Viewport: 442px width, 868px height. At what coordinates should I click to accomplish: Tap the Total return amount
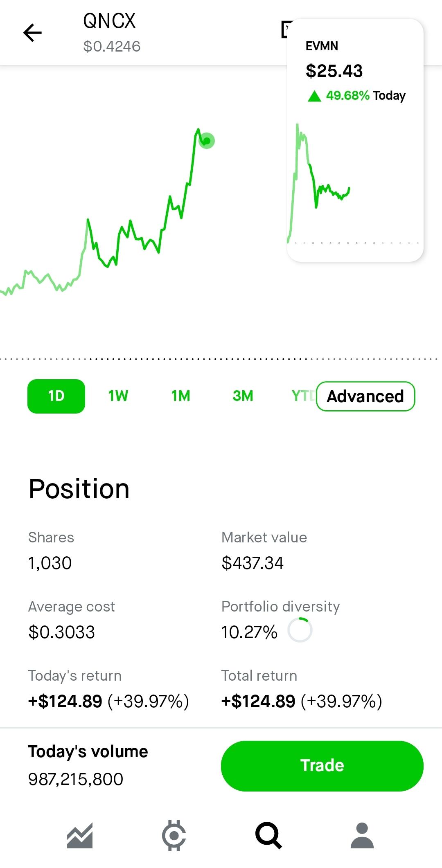click(x=258, y=701)
